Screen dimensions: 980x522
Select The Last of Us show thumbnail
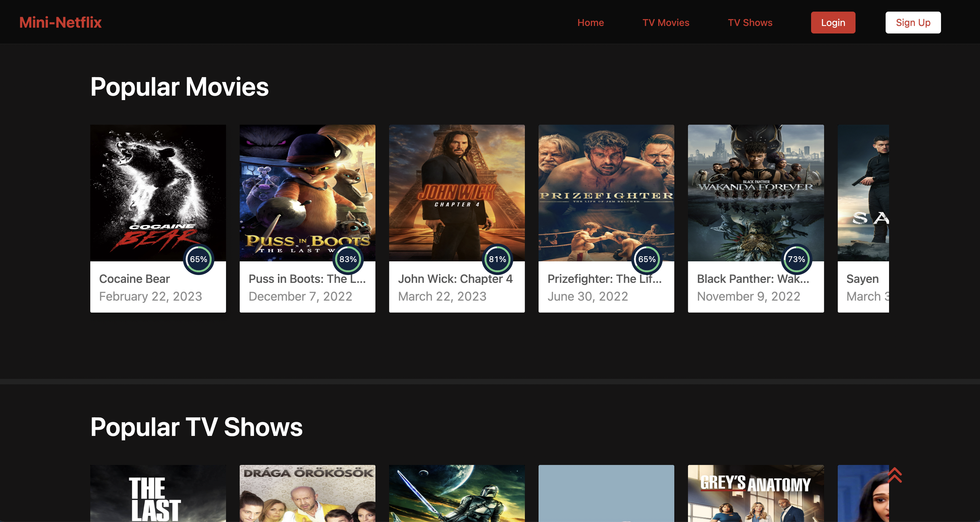(158, 494)
